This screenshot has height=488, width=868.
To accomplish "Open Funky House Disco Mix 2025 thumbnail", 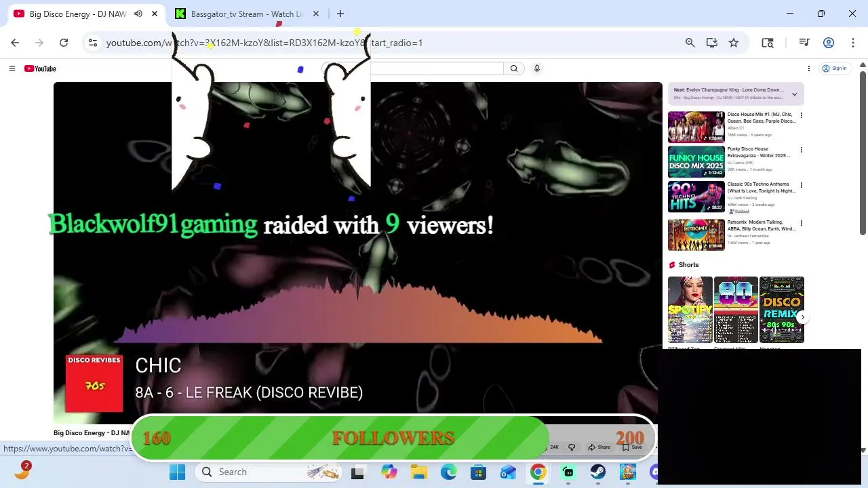I will pos(696,162).
